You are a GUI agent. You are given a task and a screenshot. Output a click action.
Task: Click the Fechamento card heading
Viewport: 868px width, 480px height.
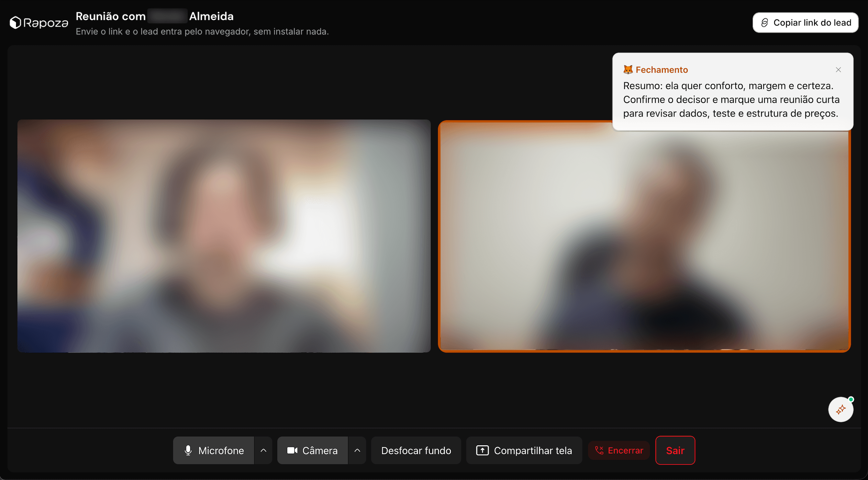[662, 70]
